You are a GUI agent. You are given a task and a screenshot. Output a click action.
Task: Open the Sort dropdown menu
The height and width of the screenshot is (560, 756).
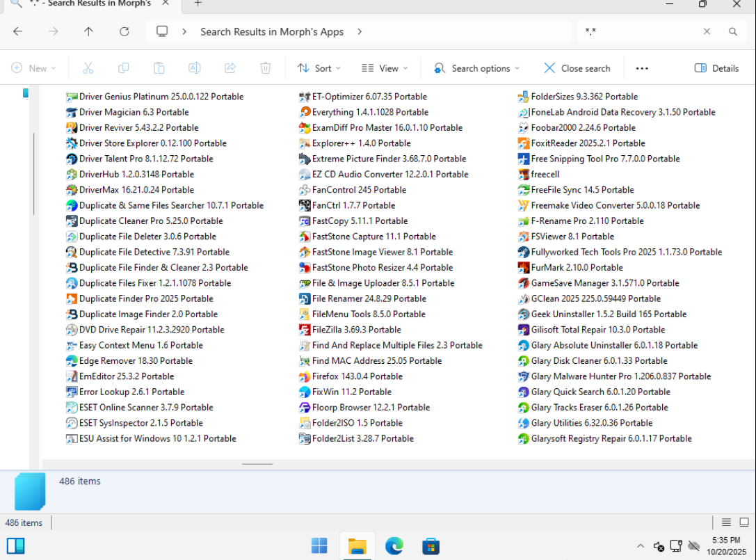pyautogui.click(x=319, y=68)
